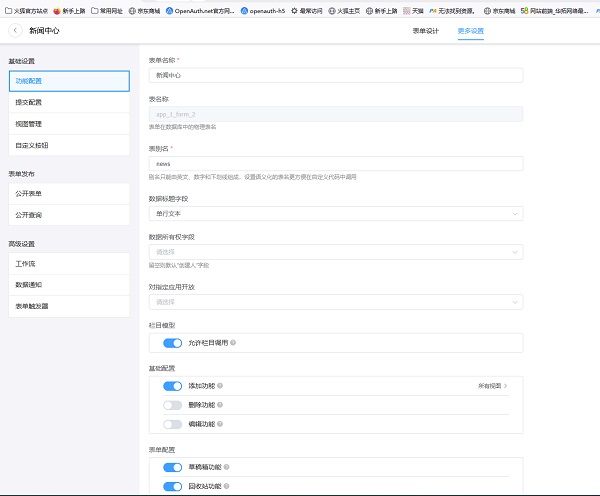Open 工作流 in the sidebar
This screenshot has height=496, width=600.
pos(69,264)
